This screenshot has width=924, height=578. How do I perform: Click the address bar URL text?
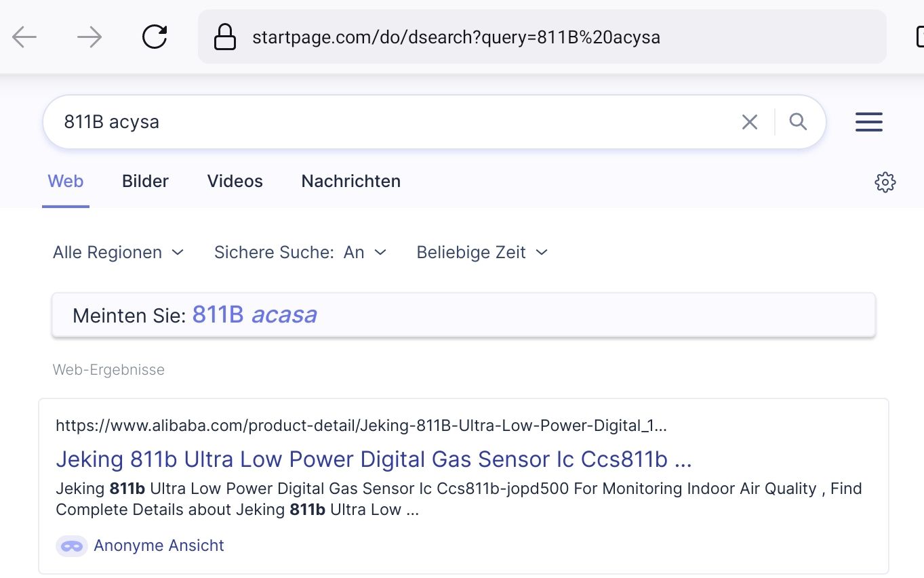(x=456, y=37)
